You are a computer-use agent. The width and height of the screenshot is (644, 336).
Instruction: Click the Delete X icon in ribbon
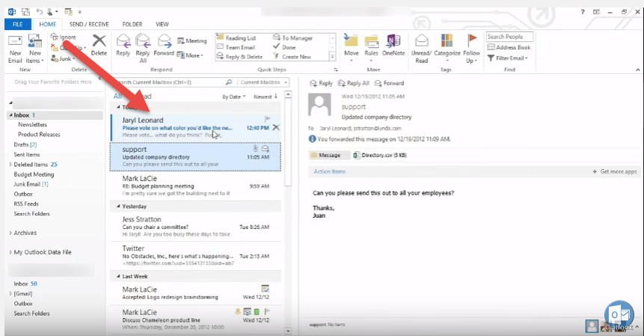pos(99,41)
